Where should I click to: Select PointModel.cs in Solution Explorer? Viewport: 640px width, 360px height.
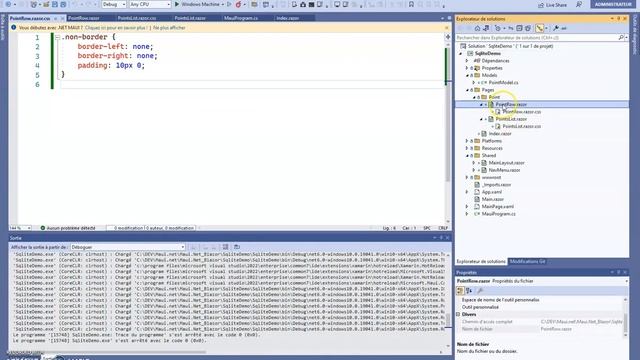(503, 82)
